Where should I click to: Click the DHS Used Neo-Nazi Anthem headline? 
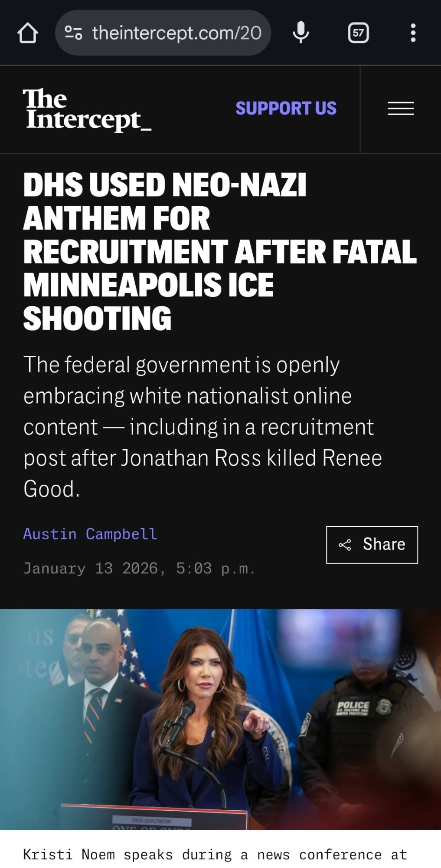[220, 251]
